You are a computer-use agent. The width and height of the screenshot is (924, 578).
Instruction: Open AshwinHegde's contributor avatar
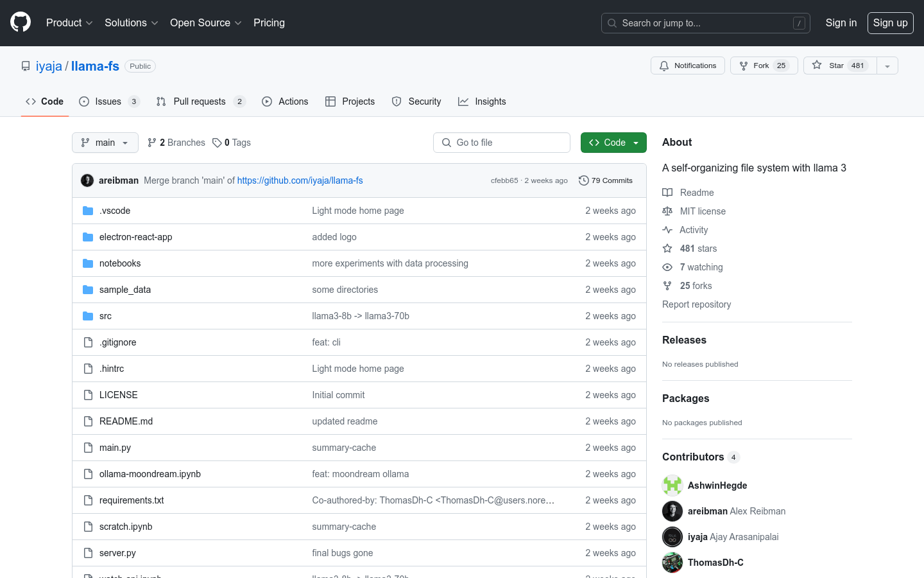(x=672, y=486)
